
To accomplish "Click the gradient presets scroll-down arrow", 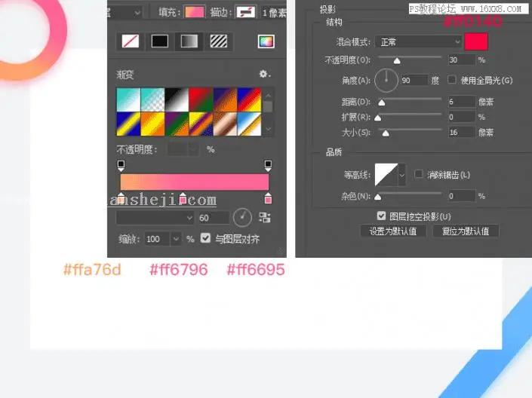I will 268,129.
